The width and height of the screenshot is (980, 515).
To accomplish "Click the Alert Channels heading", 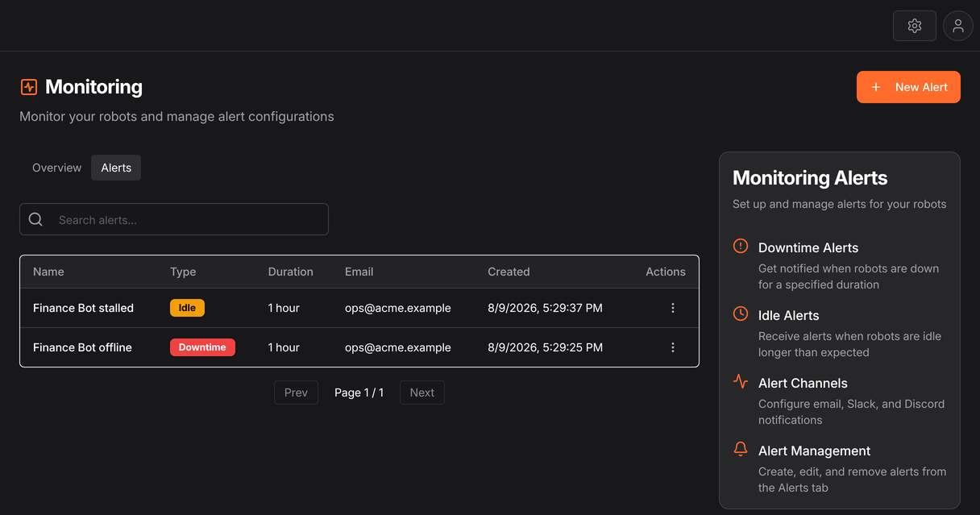I will click(x=803, y=383).
